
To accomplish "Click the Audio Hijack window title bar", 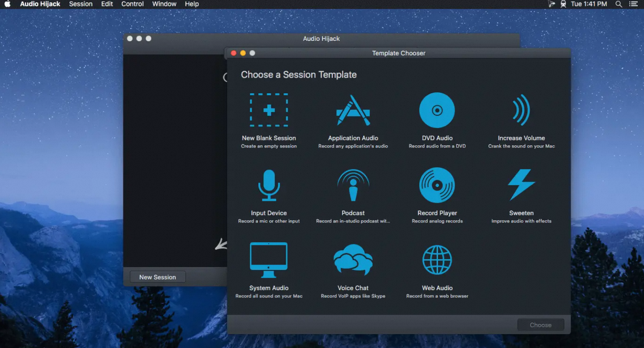I will point(321,39).
